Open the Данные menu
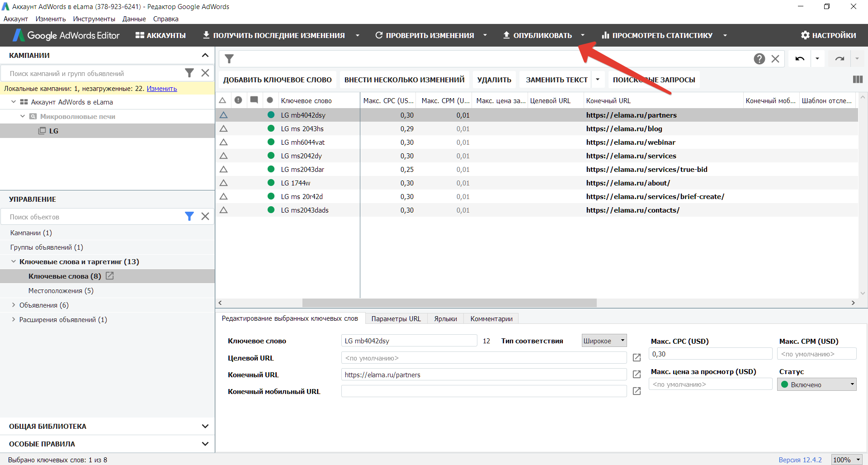Screen dimensions: 868x465 point(134,19)
